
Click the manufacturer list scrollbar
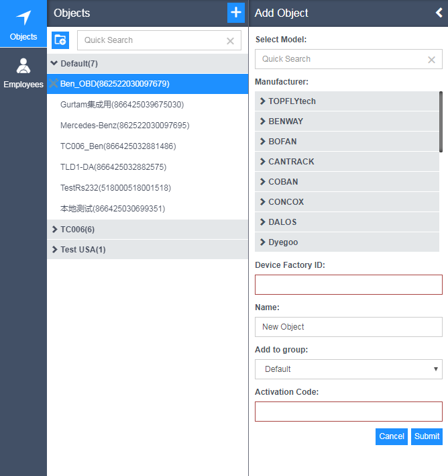pos(441,122)
